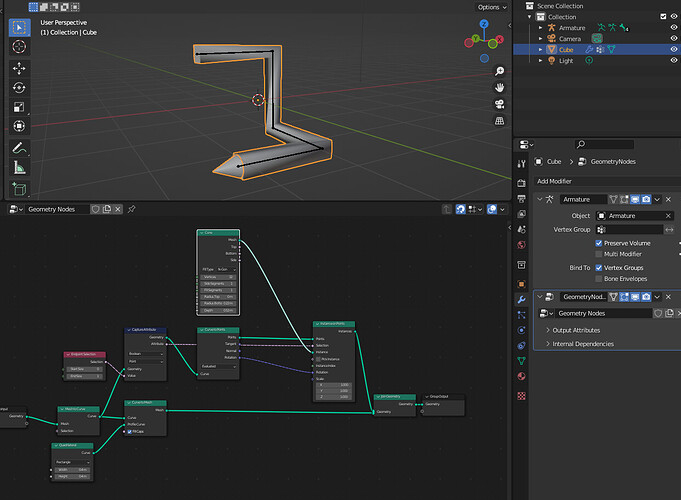Expand the Light item in outliner

[x=540, y=60]
